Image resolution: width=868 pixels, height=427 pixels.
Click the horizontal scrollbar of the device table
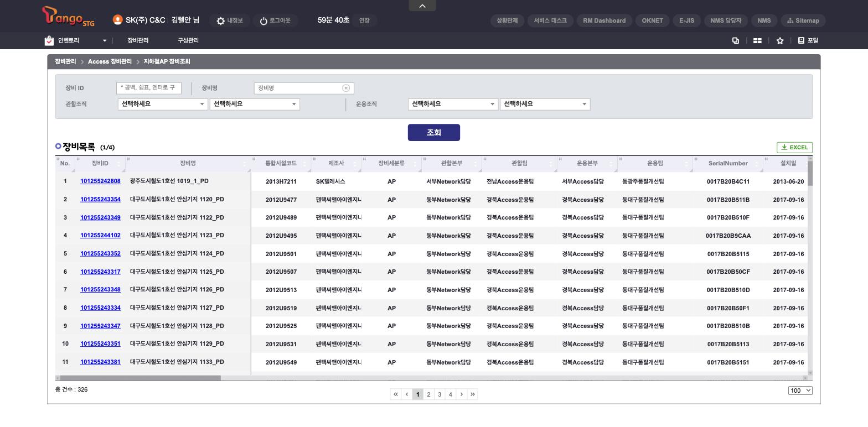[140, 378]
